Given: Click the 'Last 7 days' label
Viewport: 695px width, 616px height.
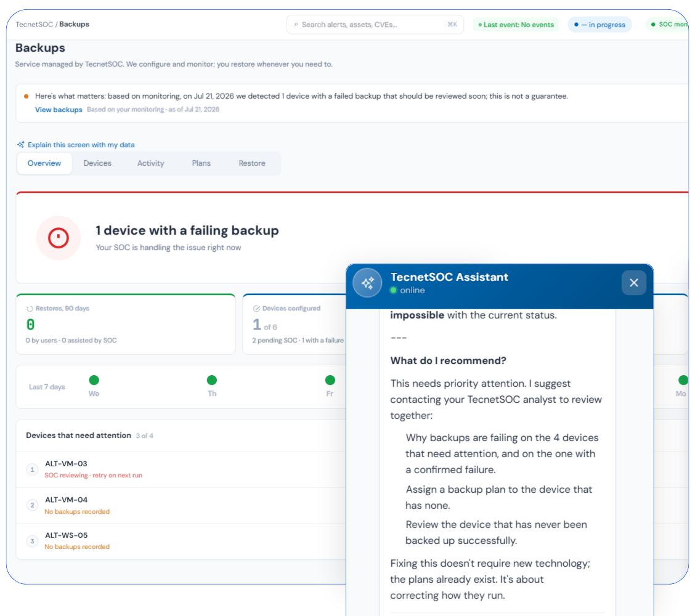Looking at the screenshot, I should point(47,387).
